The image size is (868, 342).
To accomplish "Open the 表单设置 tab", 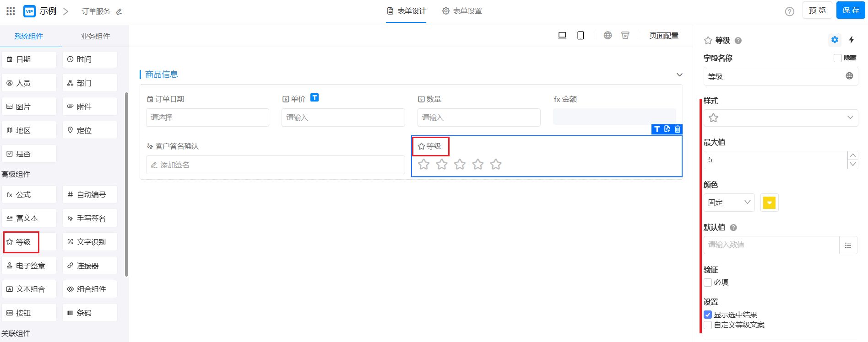I will (462, 11).
